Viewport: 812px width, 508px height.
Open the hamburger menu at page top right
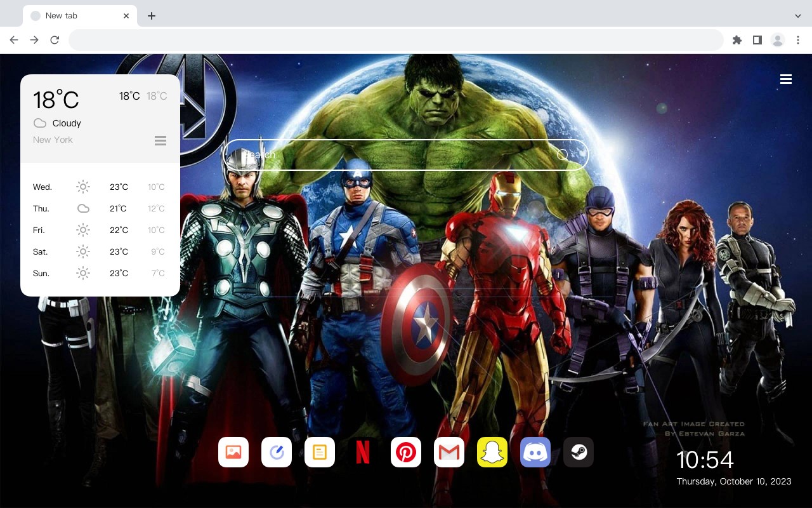(x=786, y=79)
